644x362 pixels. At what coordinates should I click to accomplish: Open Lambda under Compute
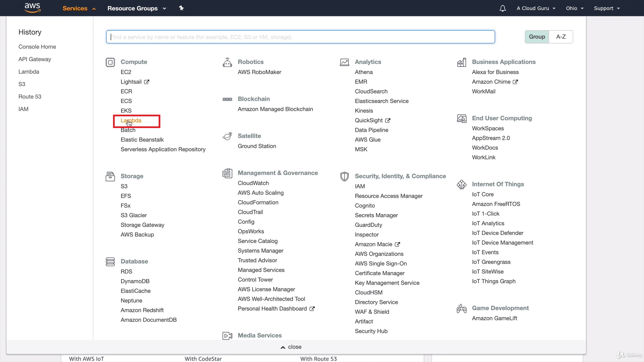(131, 121)
